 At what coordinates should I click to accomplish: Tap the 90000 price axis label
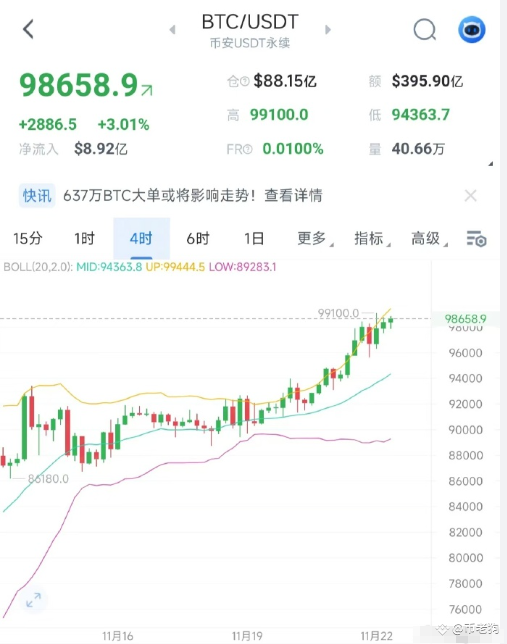click(x=466, y=430)
